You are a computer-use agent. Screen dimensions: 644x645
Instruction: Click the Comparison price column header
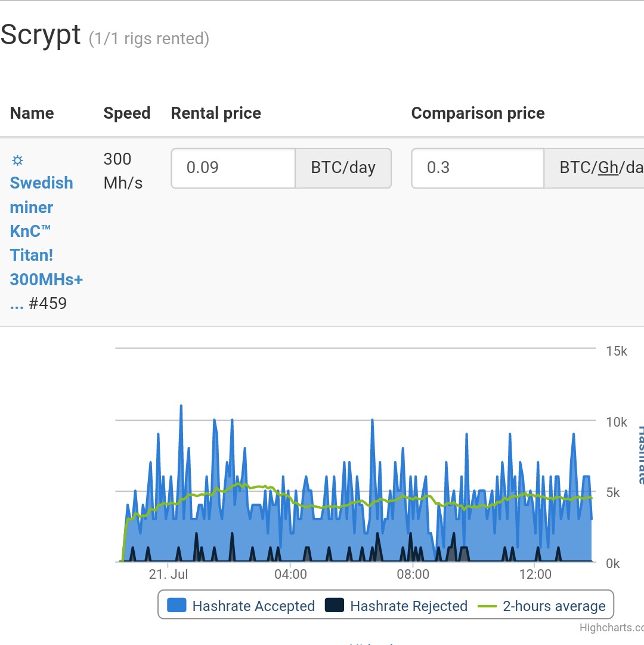click(x=478, y=113)
